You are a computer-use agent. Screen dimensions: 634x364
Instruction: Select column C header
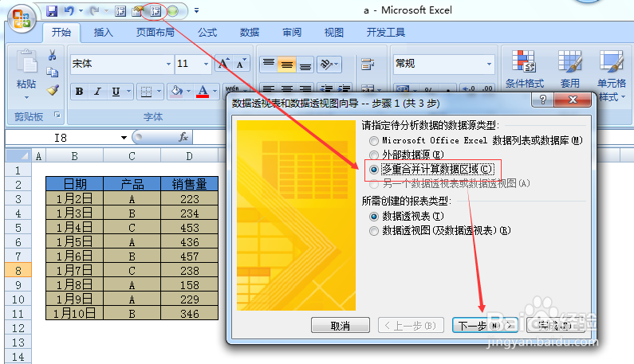tap(132, 156)
